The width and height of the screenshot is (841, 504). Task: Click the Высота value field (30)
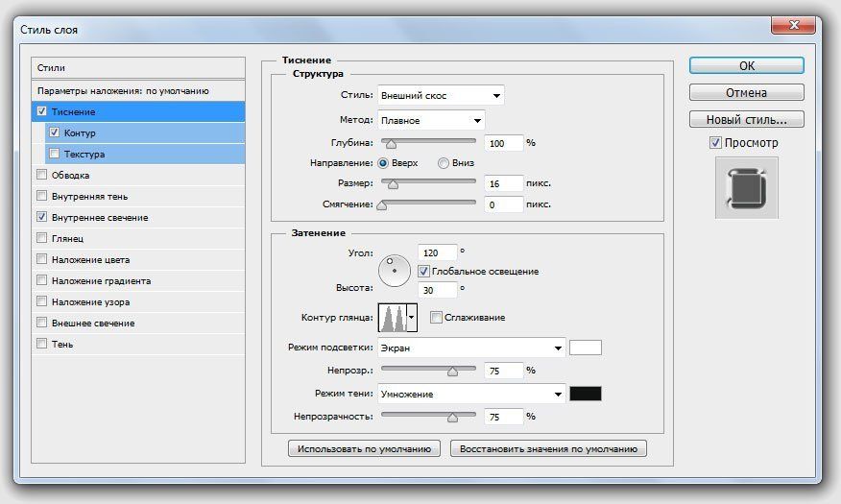pyautogui.click(x=437, y=290)
